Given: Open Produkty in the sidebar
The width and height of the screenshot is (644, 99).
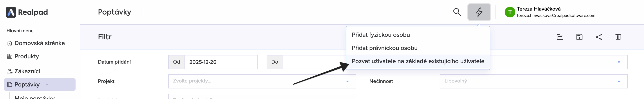Looking at the screenshot, I should 27,56.
